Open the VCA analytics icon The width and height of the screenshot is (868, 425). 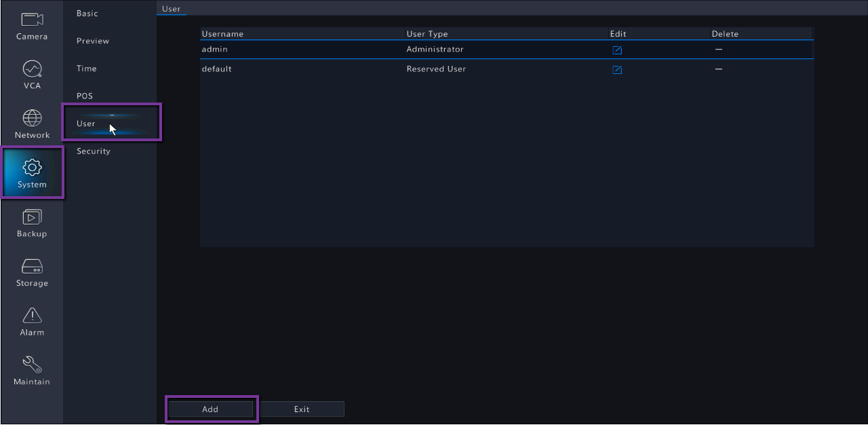(32, 69)
